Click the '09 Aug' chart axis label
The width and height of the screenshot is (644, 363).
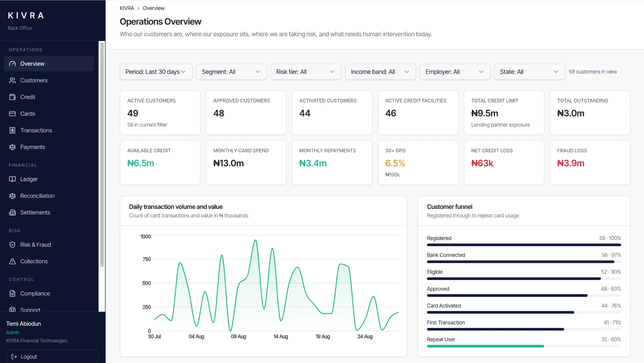coord(238,336)
